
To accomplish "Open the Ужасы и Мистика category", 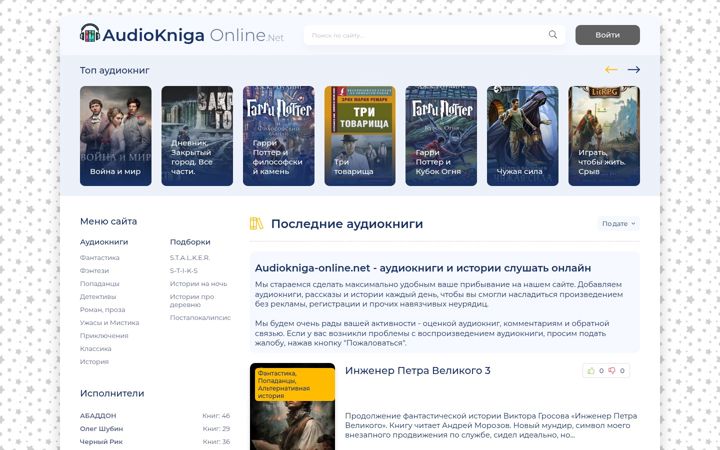I will click(x=109, y=322).
